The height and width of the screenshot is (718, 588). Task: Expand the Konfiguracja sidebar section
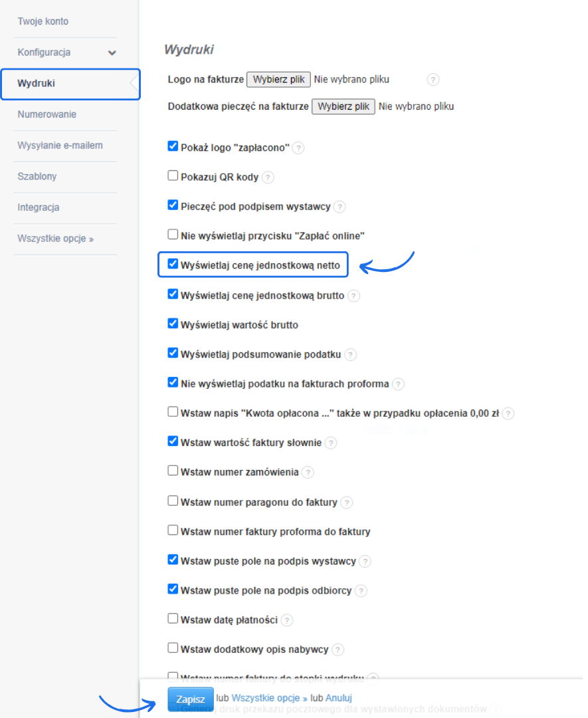tap(112, 53)
